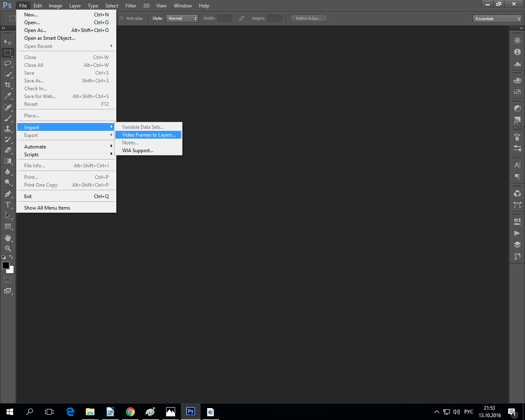Screen dimensions: 525x420
Task: Swap foreground and background colors
Action: pyautogui.click(x=11, y=257)
